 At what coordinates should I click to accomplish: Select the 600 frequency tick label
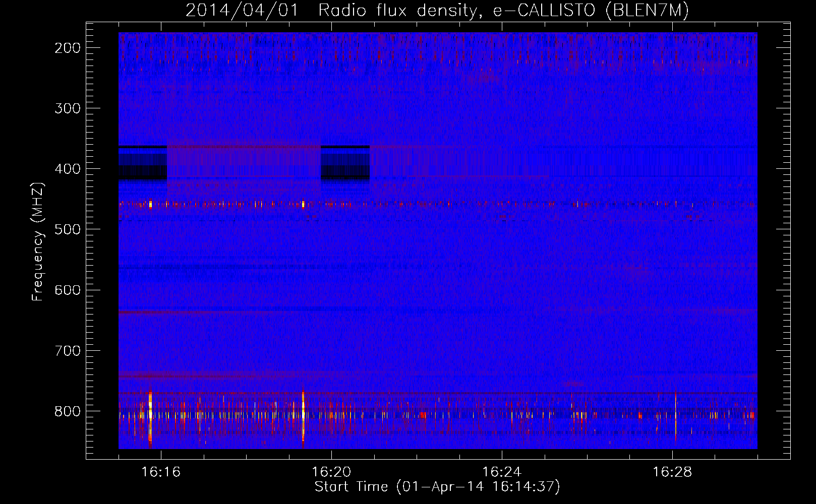point(68,290)
